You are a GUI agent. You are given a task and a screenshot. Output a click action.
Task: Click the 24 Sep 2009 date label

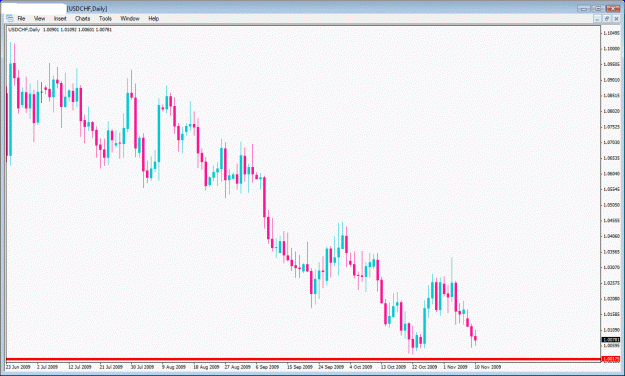(331, 367)
